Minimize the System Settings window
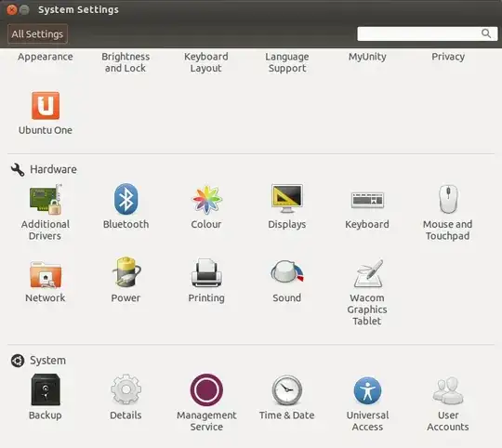502x448 pixels. click(24, 10)
